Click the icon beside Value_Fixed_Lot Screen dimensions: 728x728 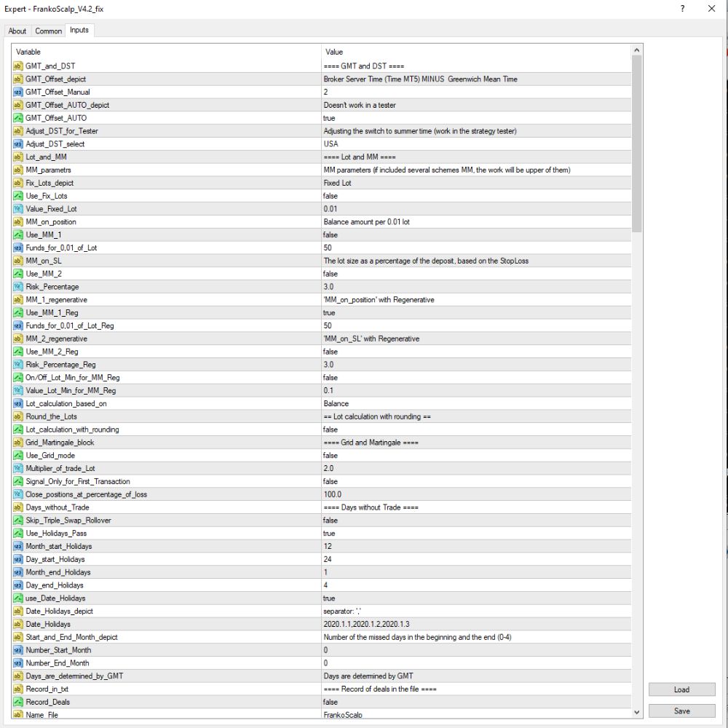[18, 209]
